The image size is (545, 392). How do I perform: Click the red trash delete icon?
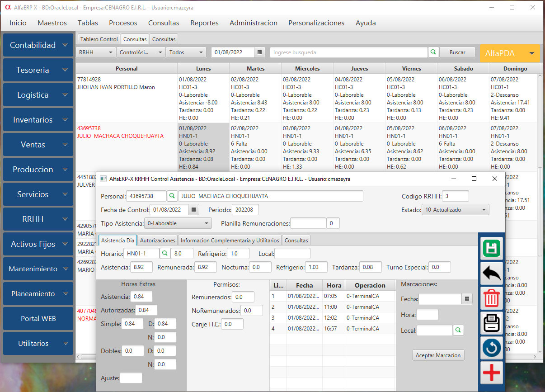coord(492,298)
